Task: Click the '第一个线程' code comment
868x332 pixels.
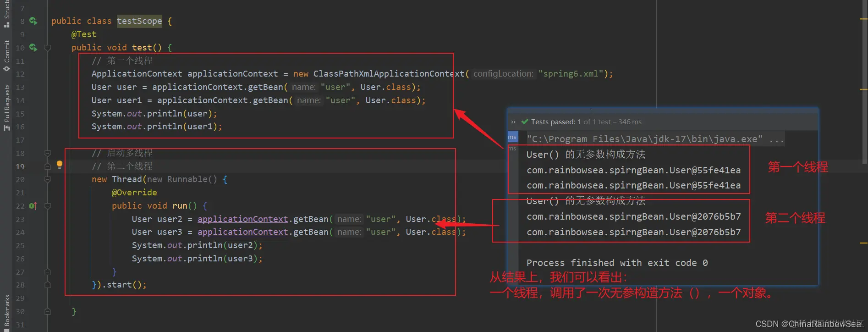Action: point(122,61)
